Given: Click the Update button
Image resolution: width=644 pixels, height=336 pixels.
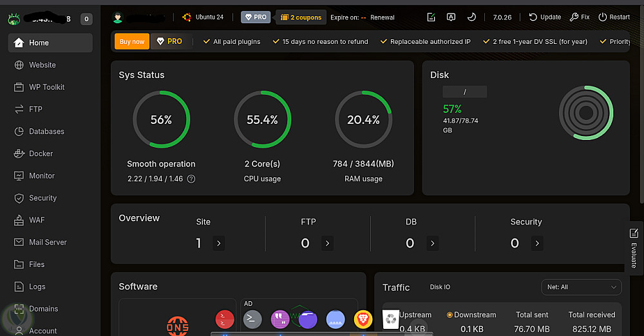Looking at the screenshot, I should 545,17.
